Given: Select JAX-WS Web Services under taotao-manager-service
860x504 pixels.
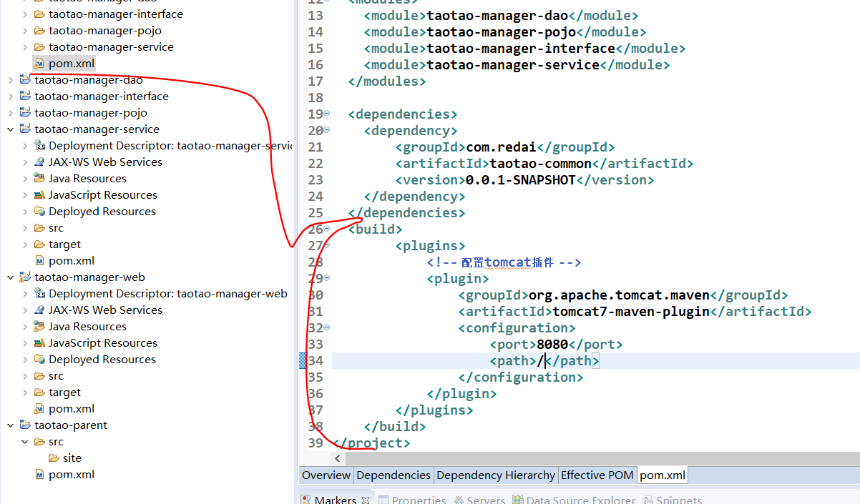Looking at the screenshot, I should point(105,162).
